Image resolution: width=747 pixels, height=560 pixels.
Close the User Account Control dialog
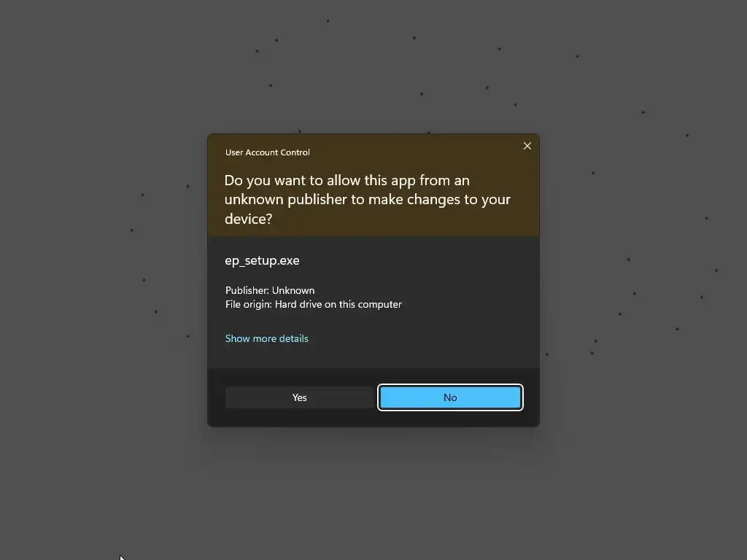(x=527, y=146)
